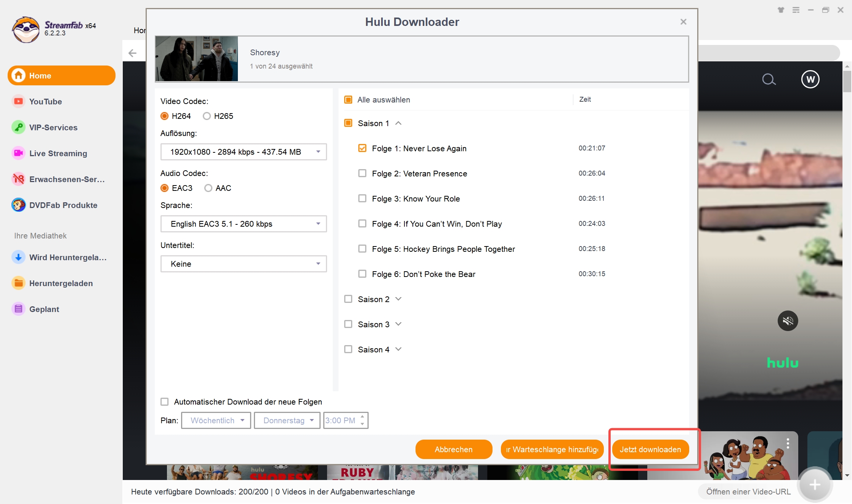The width and height of the screenshot is (852, 504).
Task: Enable Automatischer Download der neue Folgen
Action: point(164,402)
